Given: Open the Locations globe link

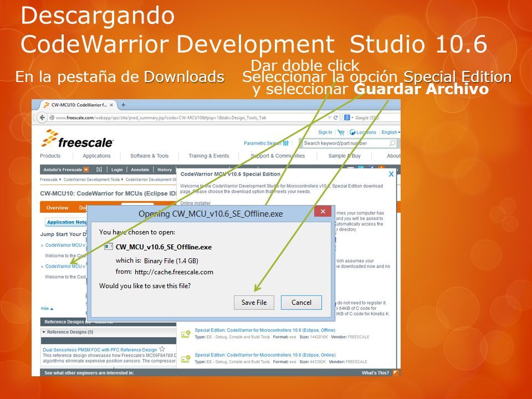Looking at the screenshot, I should click(x=362, y=132).
